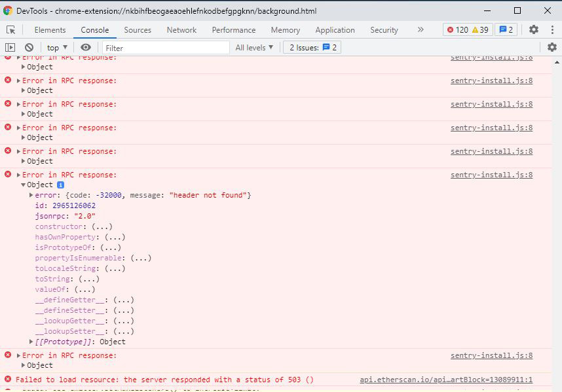Collapse the expanded Object in RPC error
Image resolution: width=562 pixels, height=392 pixels.
[24, 185]
